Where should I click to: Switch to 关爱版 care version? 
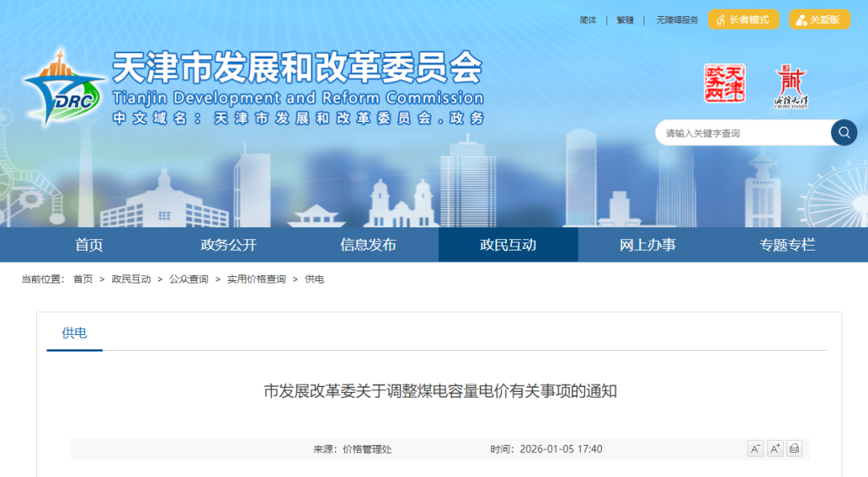(819, 20)
